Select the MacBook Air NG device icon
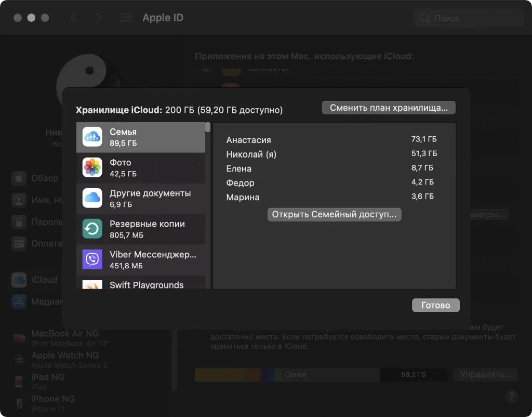The height and width of the screenshot is (417, 532). 19,337
